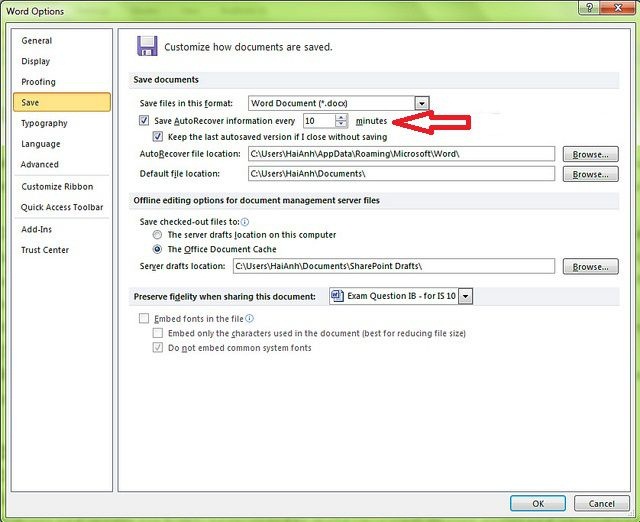Image resolution: width=640 pixels, height=522 pixels.
Task: Toggle Keep the last autosaved version checkbox
Action: (158, 137)
